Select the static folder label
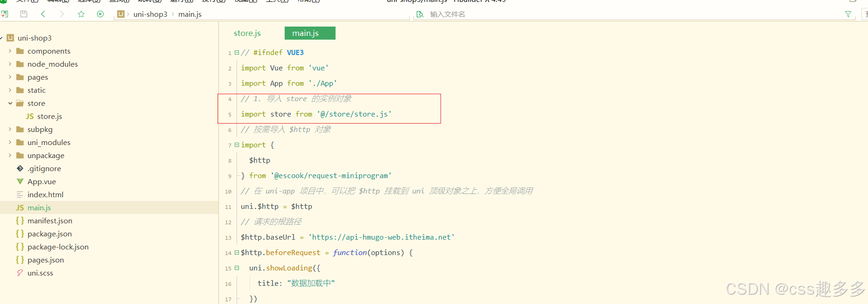868x304 pixels. (36, 90)
